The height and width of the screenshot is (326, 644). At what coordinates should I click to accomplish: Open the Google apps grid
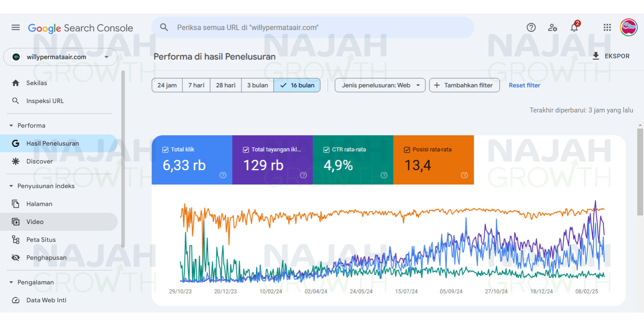pos(607,27)
